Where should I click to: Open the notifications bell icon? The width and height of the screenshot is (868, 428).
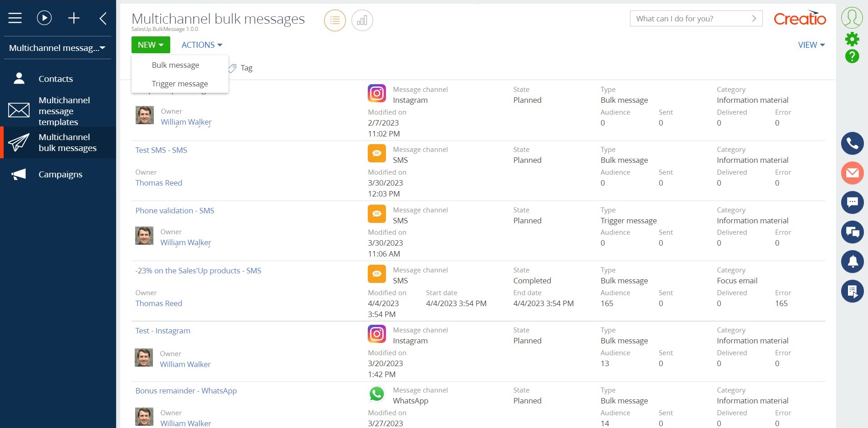[853, 262]
